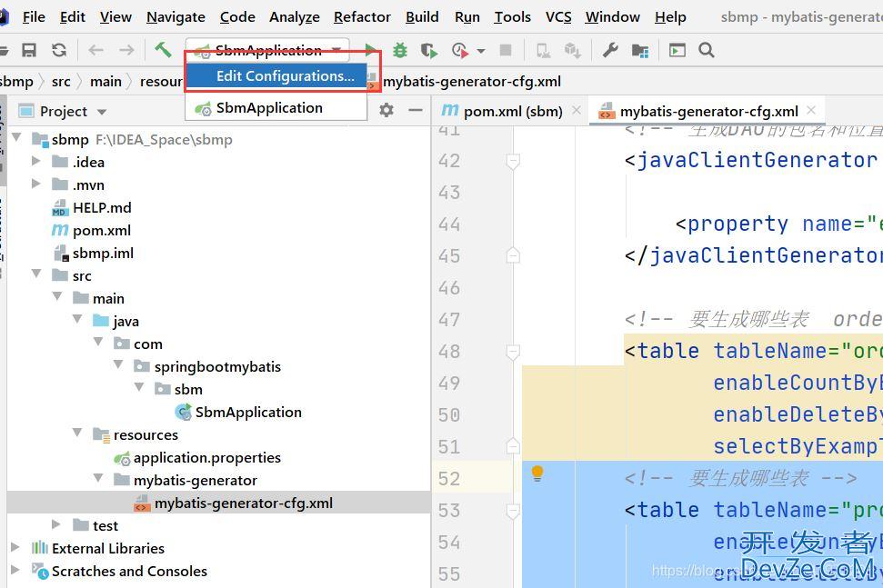Click the Profiler run icon
883x588 pixels.
(460, 51)
